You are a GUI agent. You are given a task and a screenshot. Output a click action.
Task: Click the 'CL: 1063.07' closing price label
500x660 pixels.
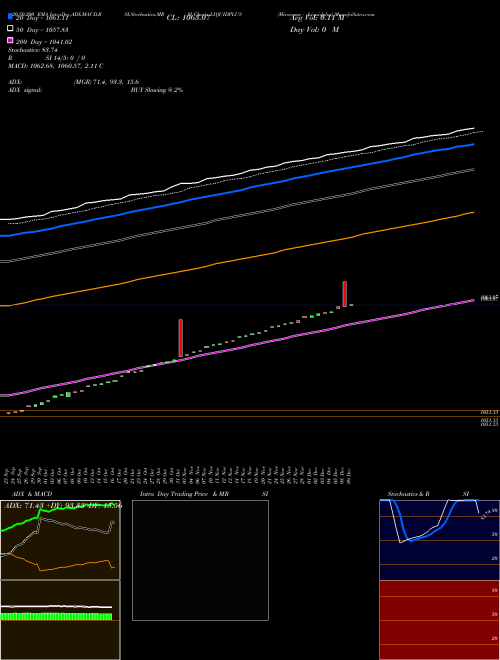click(x=188, y=18)
